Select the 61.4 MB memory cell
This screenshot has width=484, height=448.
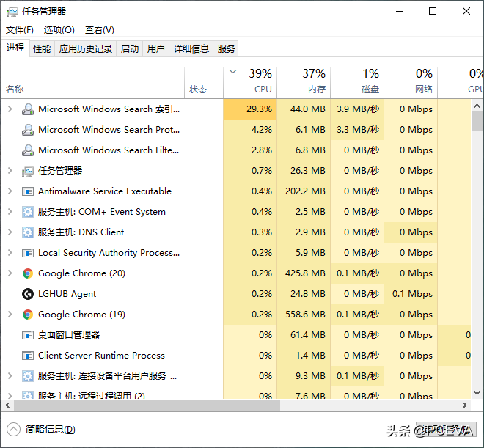pos(304,335)
